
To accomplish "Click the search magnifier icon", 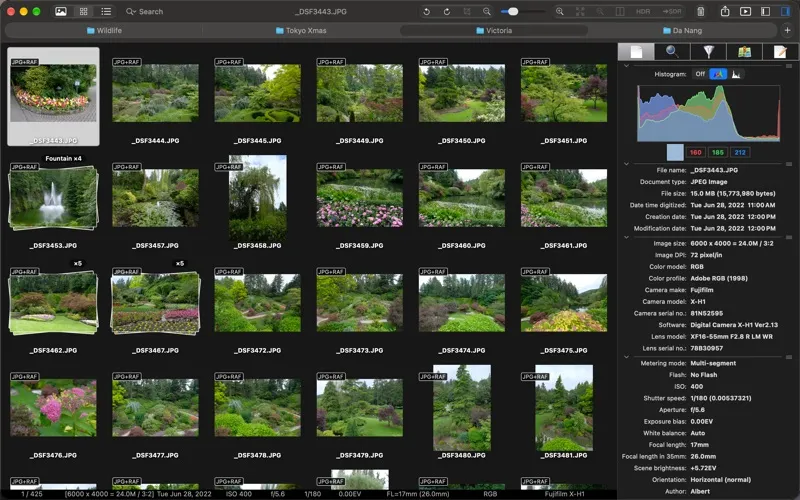I will [130, 11].
